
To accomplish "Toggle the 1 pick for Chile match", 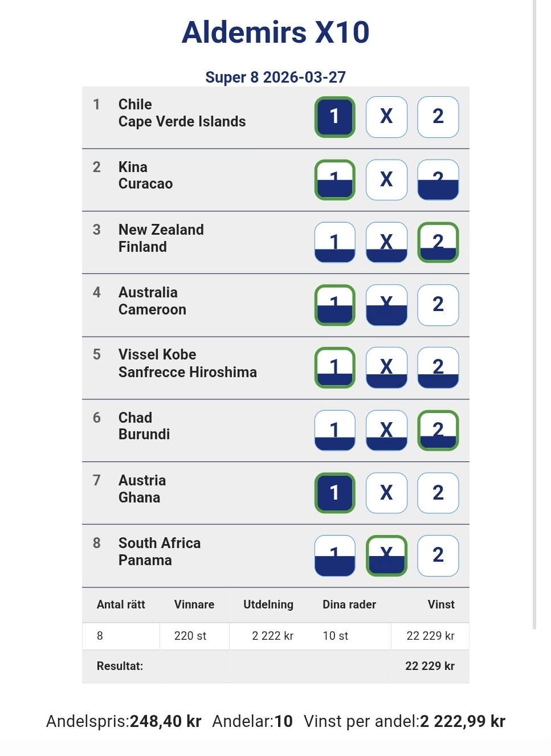I will pyautogui.click(x=334, y=117).
